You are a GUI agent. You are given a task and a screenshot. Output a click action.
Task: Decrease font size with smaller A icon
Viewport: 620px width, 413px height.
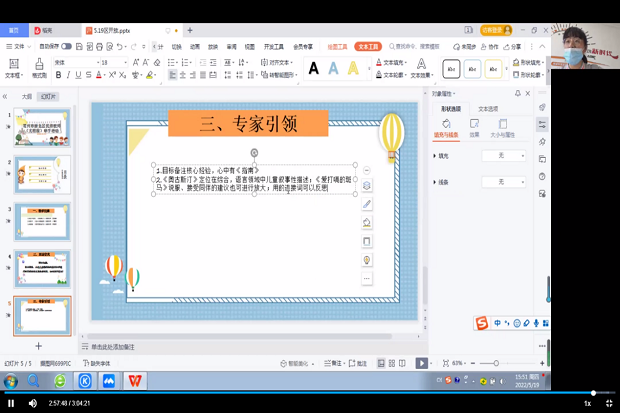point(146,63)
